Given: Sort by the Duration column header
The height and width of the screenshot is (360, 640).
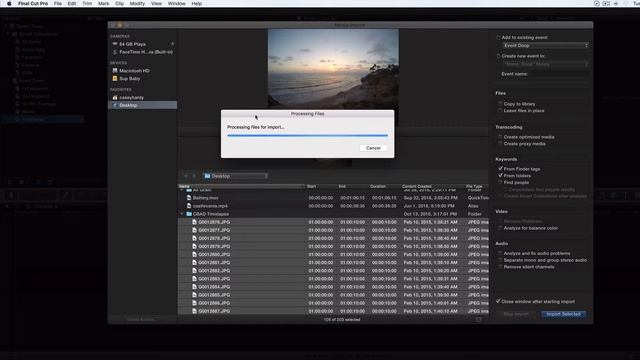Looking at the screenshot, I should pyautogui.click(x=378, y=186).
